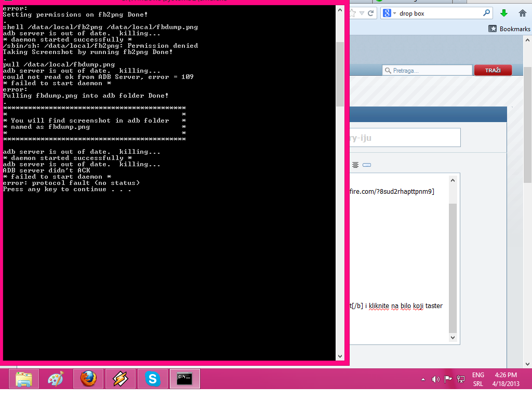Open the volume control tray icon
532x399 pixels.
[x=436, y=379]
